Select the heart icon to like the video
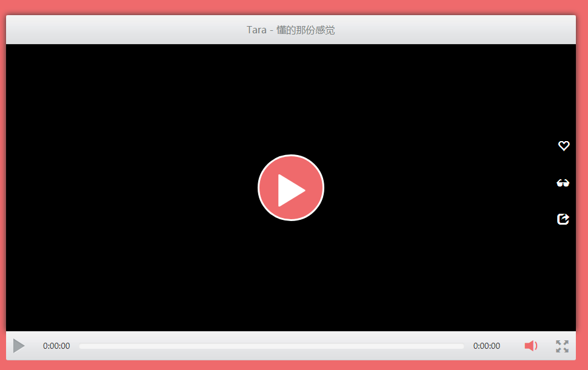This screenshot has height=370, width=588. (563, 145)
